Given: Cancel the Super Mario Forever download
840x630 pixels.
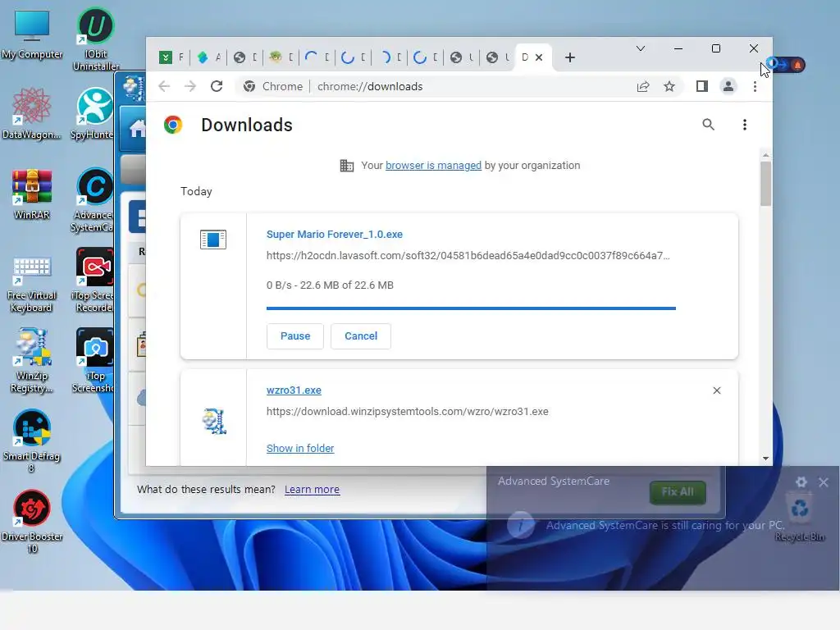Looking at the screenshot, I should pos(361,336).
